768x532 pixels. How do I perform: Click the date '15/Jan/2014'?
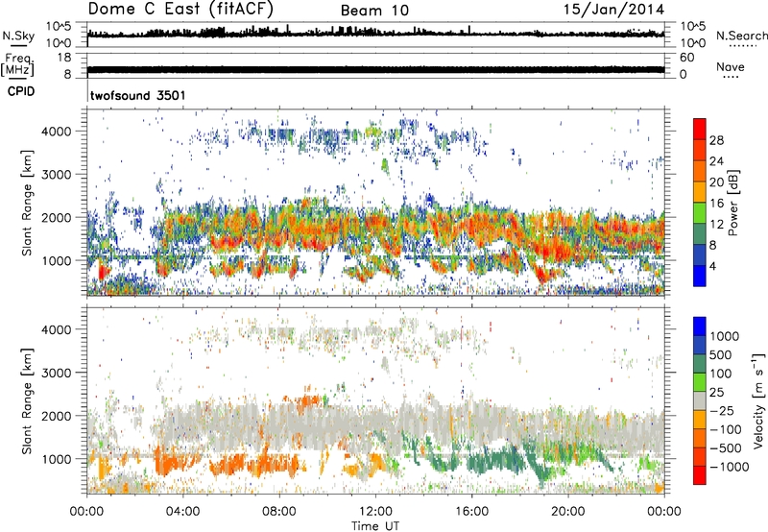tap(613, 10)
